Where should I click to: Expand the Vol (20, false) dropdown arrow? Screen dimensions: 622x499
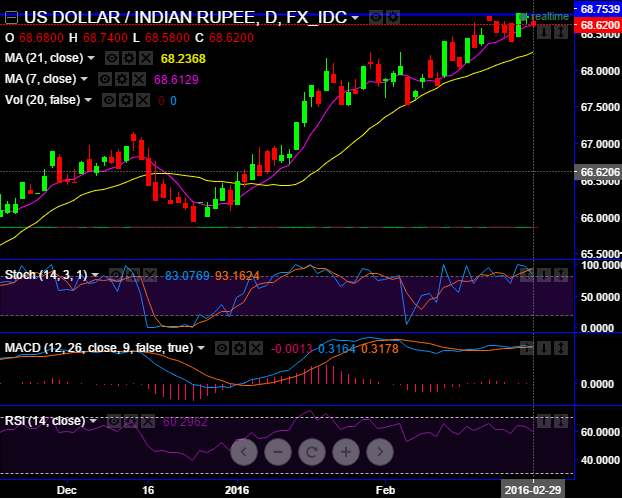88,100
